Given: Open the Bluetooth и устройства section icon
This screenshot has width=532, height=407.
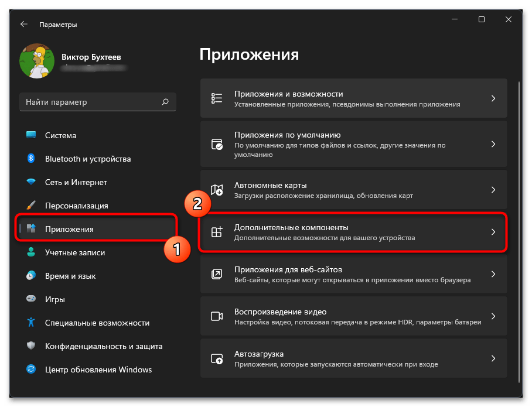Looking at the screenshot, I should pos(31,158).
